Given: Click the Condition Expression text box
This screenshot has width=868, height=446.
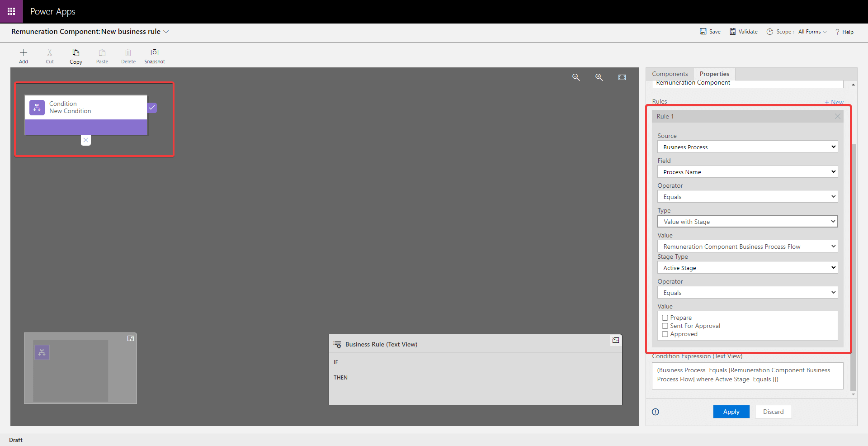Looking at the screenshot, I should [x=747, y=375].
